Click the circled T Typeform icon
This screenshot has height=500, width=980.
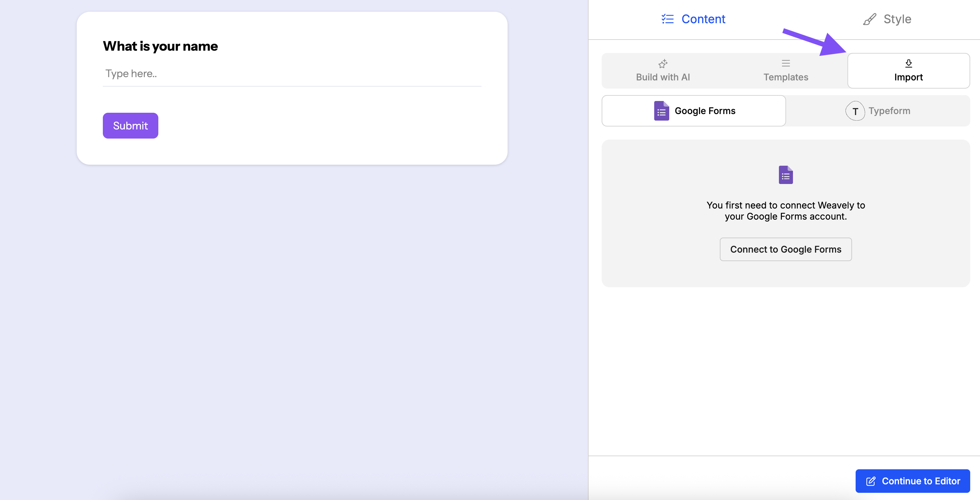(x=856, y=111)
